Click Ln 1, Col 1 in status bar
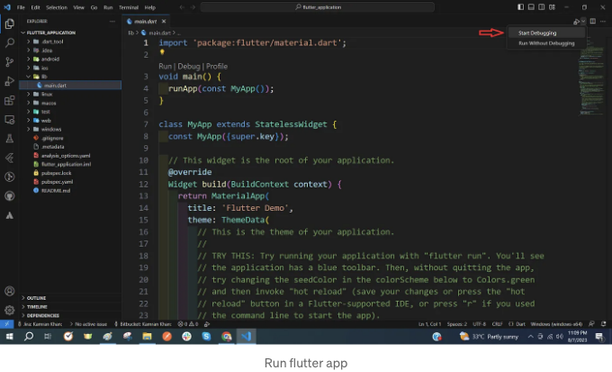The height and width of the screenshot is (372, 612). click(429, 324)
